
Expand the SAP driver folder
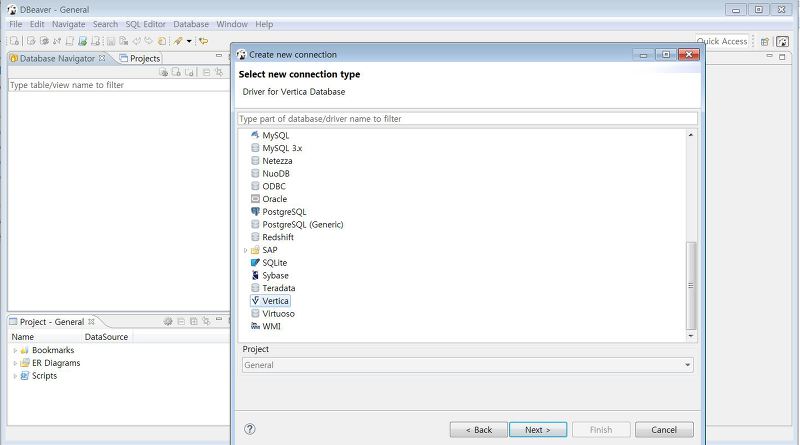point(245,250)
